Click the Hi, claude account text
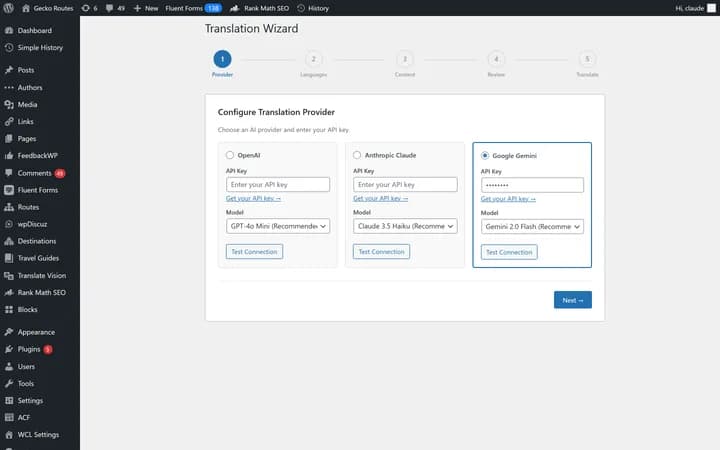Screen dimensions: 720x450 pyautogui.click(x=689, y=8)
